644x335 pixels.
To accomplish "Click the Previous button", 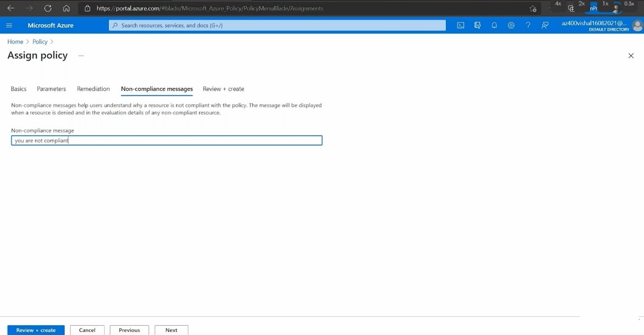I will click(129, 330).
